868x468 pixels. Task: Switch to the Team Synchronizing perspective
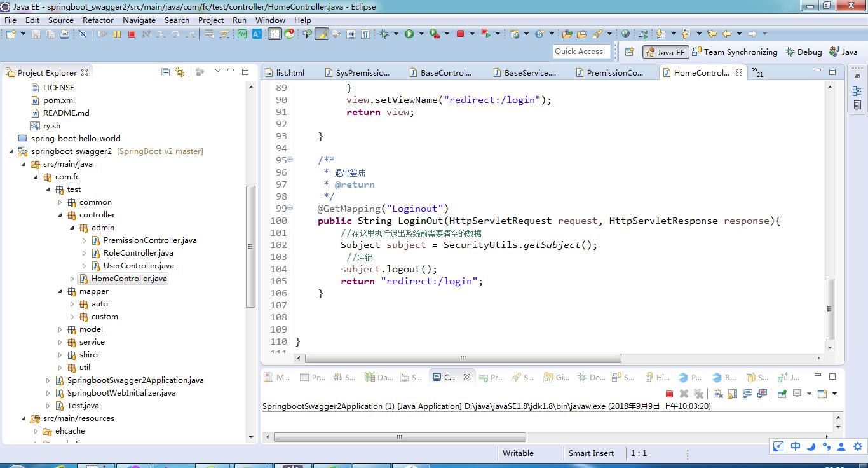point(735,52)
